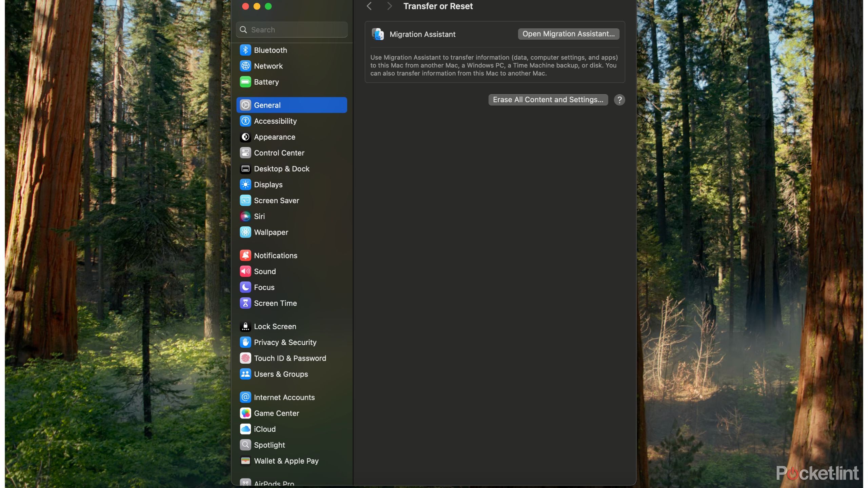Open Appearance icon in sidebar
This screenshot has width=868, height=488.
click(245, 137)
